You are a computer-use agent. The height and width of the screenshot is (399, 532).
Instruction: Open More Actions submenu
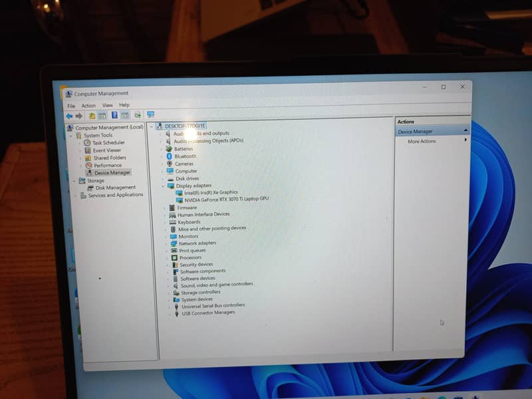click(x=422, y=141)
